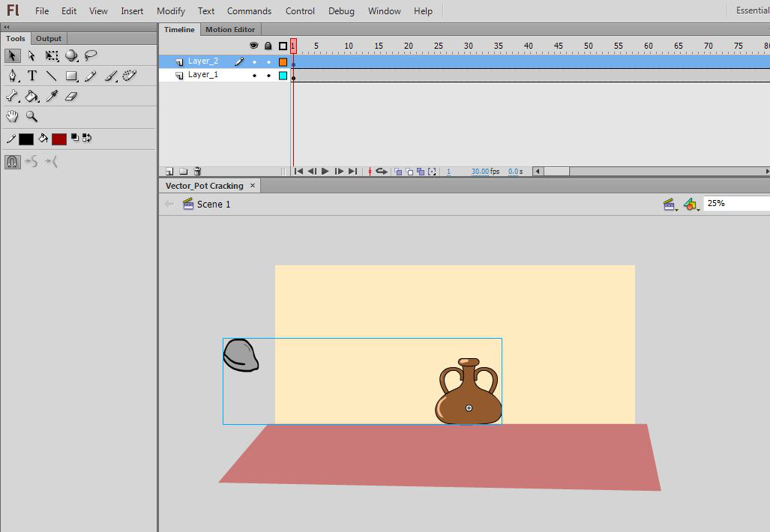Click the Zoom magnifier tool
This screenshot has height=532, width=770.
[32, 116]
